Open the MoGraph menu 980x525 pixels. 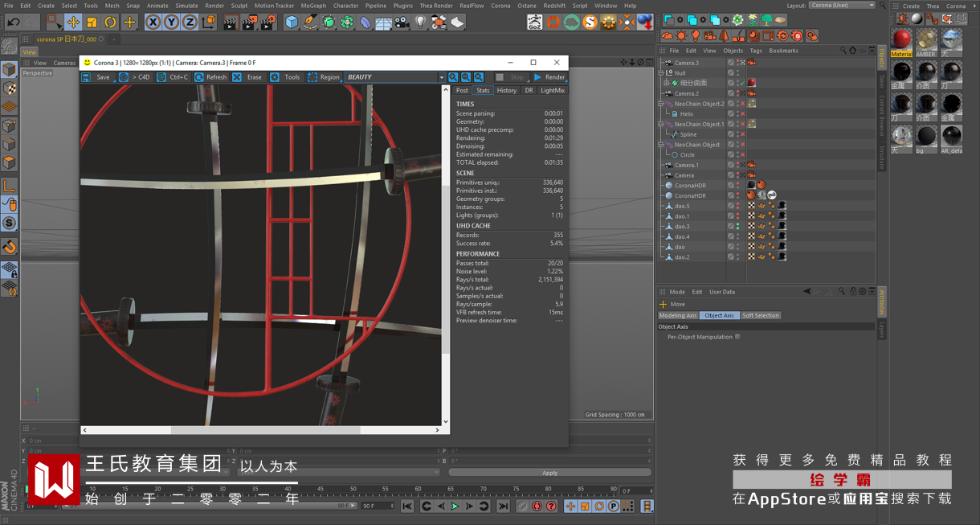(x=312, y=6)
